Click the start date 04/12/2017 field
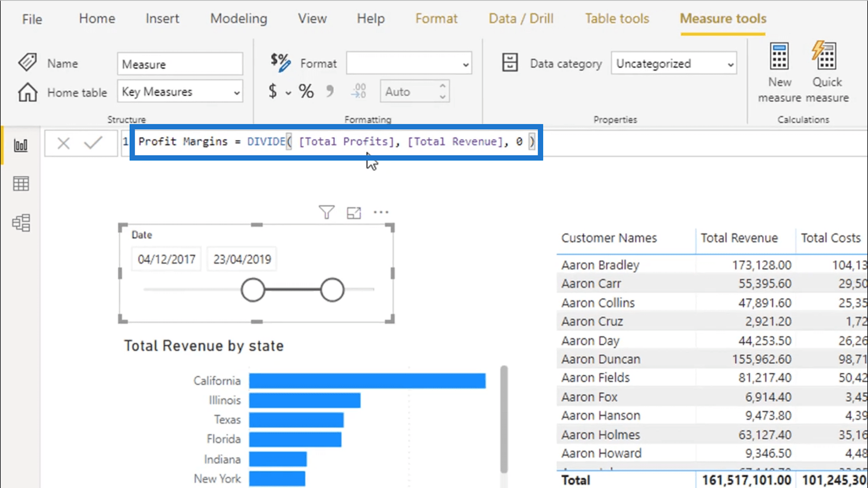Screen dimensions: 868x488 pos(167,259)
